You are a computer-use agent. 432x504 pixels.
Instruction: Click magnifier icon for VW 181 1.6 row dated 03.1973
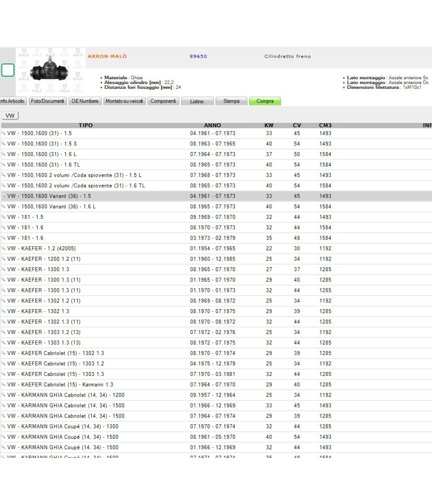tap(3, 238)
